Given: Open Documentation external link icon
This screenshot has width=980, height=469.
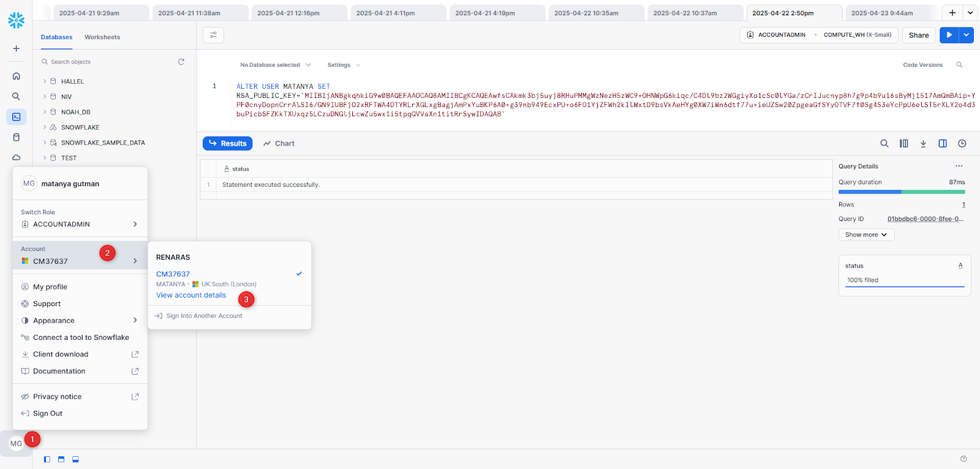Looking at the screenshot, I should 135,371.
